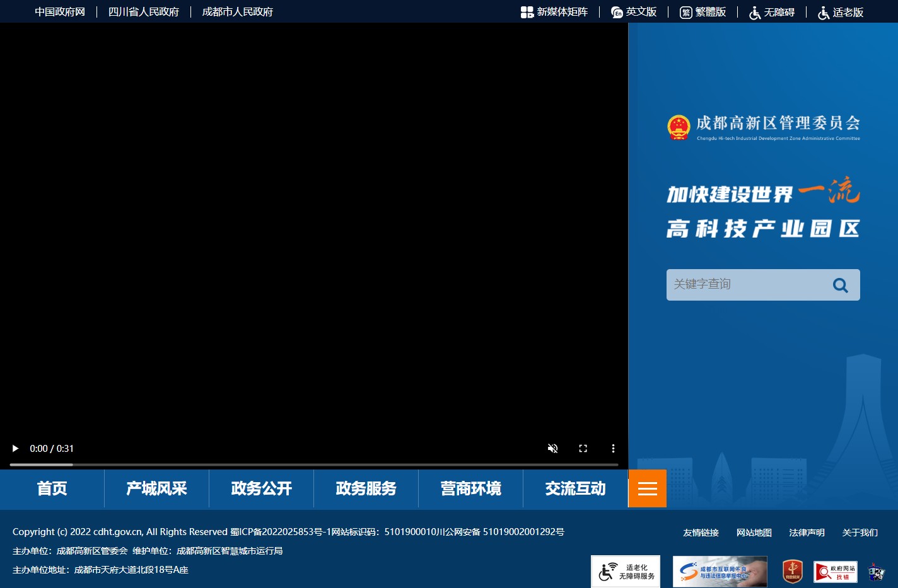Open the 政务公开 navigation tab
This screenshot has width=898, height=588.
(x=261, y=488)
